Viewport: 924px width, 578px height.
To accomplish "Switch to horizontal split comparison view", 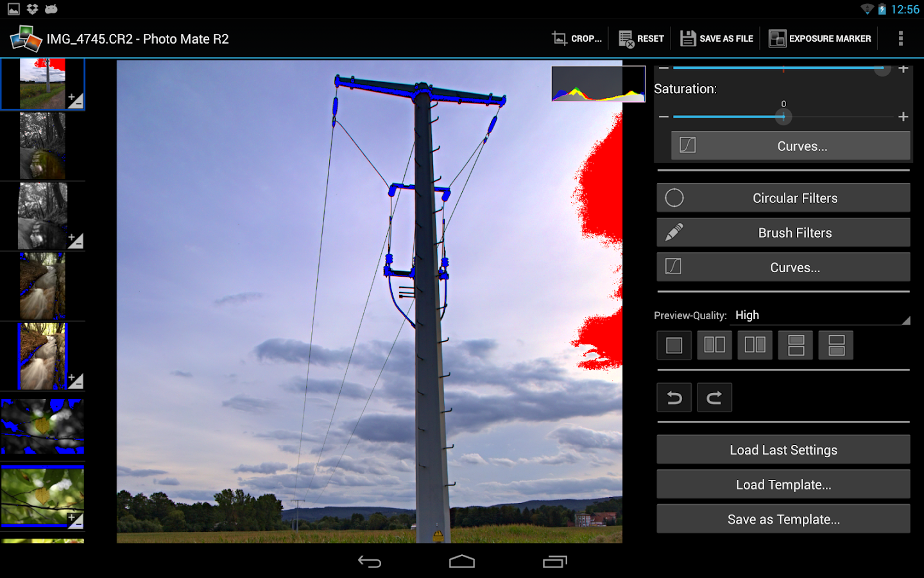I will (796, 345).
